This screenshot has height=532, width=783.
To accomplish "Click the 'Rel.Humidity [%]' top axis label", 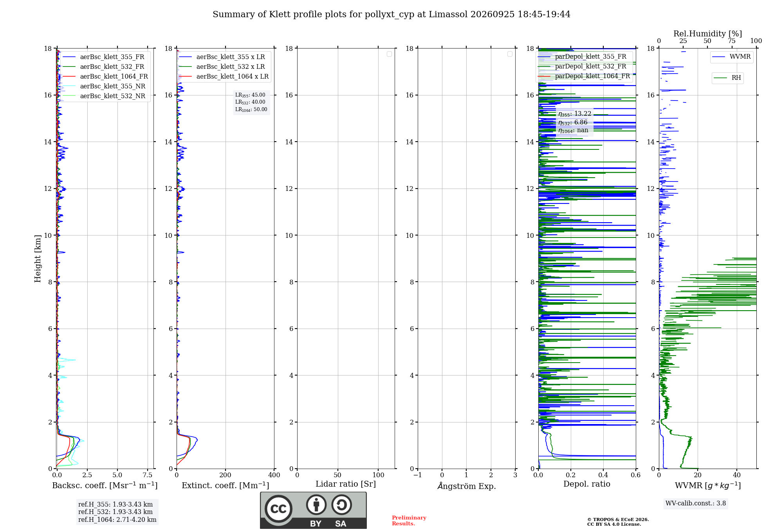I will (708, 34).
